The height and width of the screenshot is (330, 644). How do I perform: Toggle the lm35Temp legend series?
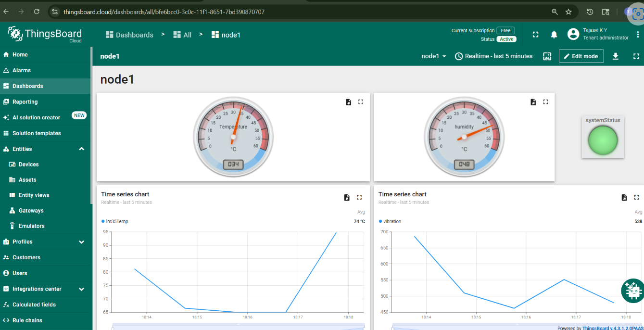115,222
